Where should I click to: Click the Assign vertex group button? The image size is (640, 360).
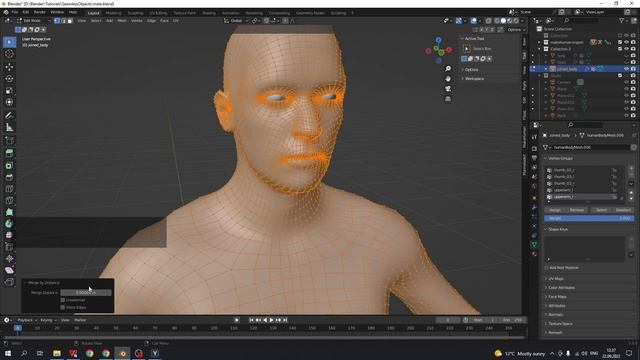555,210
